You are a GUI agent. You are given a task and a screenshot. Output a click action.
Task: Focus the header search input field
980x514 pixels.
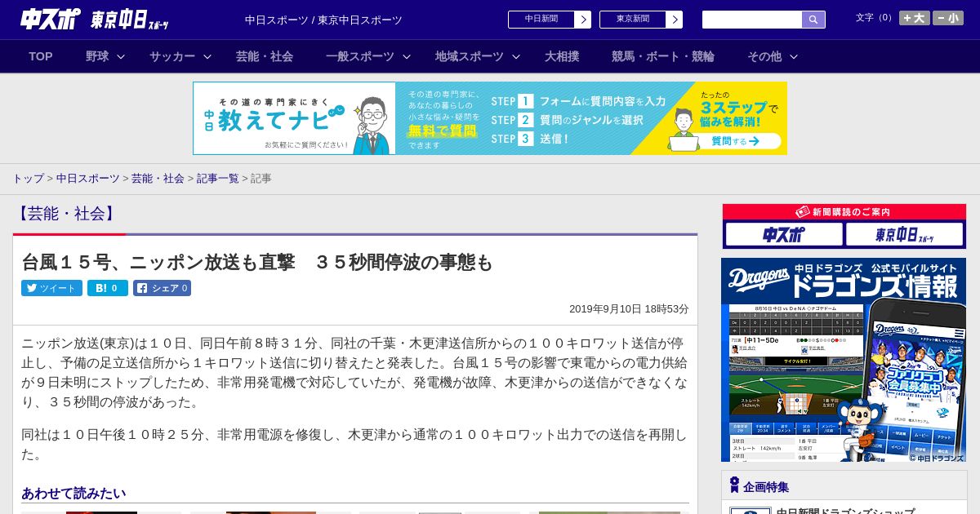point(752,20)
